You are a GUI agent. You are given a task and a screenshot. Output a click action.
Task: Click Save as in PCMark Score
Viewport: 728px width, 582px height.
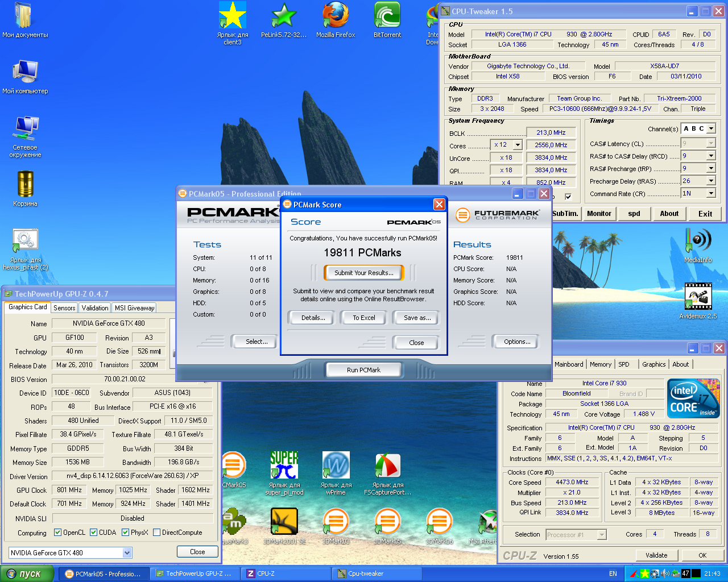click(417, 318)
